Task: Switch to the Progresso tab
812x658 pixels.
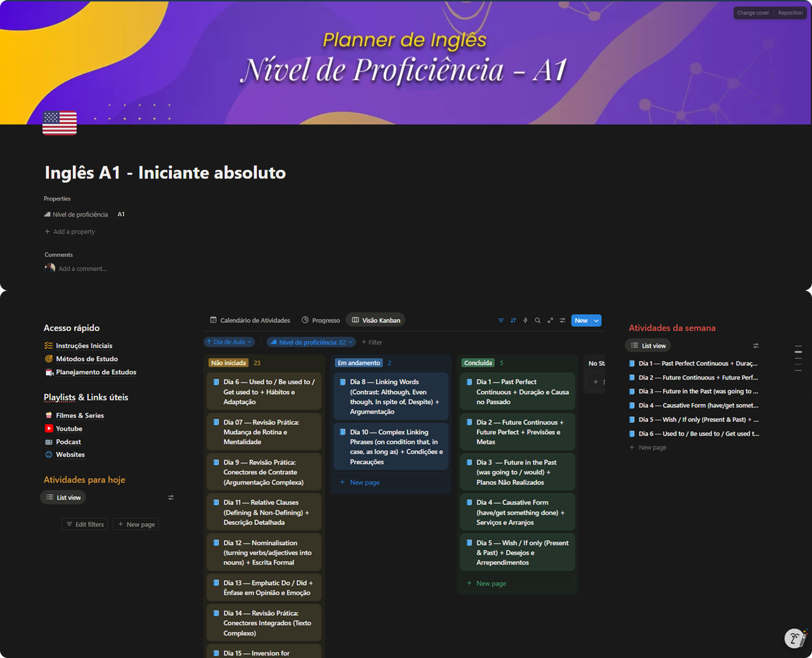Action: (321, 320)
